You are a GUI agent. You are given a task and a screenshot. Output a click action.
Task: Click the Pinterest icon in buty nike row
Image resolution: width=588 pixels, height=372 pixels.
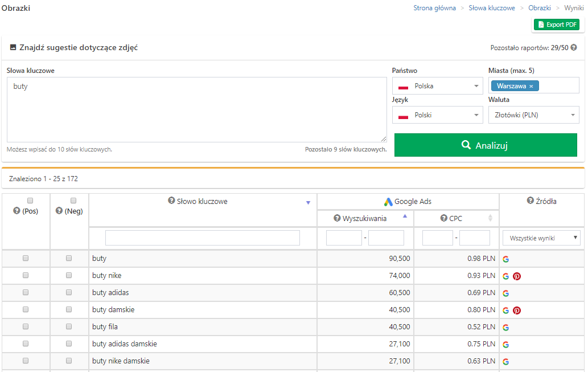click(517, 276)
